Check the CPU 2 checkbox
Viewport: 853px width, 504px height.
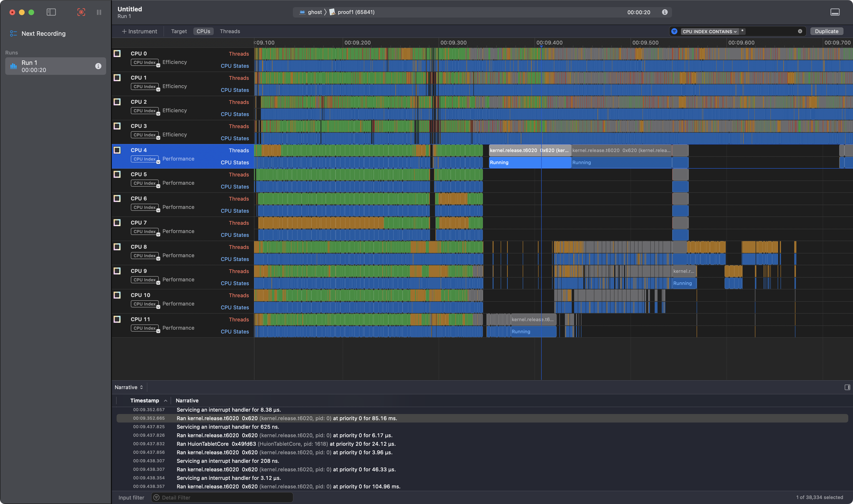(117, 102)
